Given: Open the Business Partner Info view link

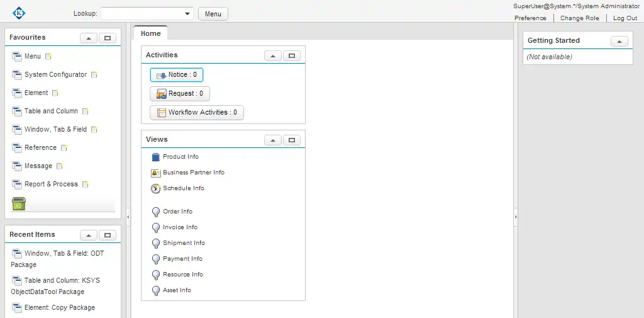Looking at the screenshot, I should tap(194, 173).
